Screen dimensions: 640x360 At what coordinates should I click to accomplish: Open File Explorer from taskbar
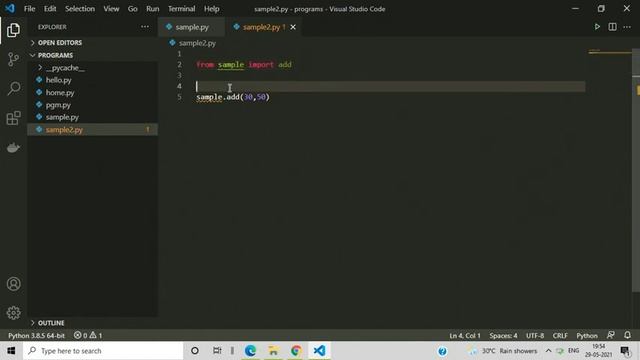click(273, 351)
